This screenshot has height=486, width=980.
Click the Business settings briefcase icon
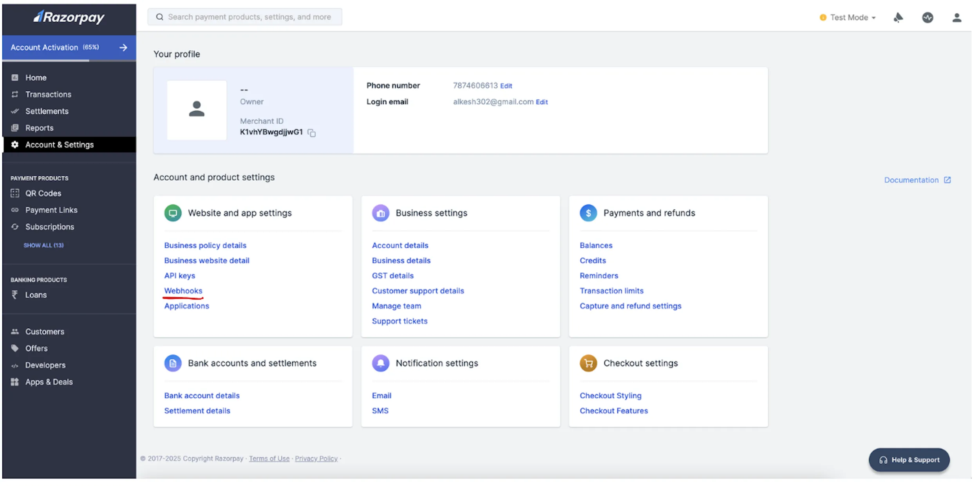(380, 213)
